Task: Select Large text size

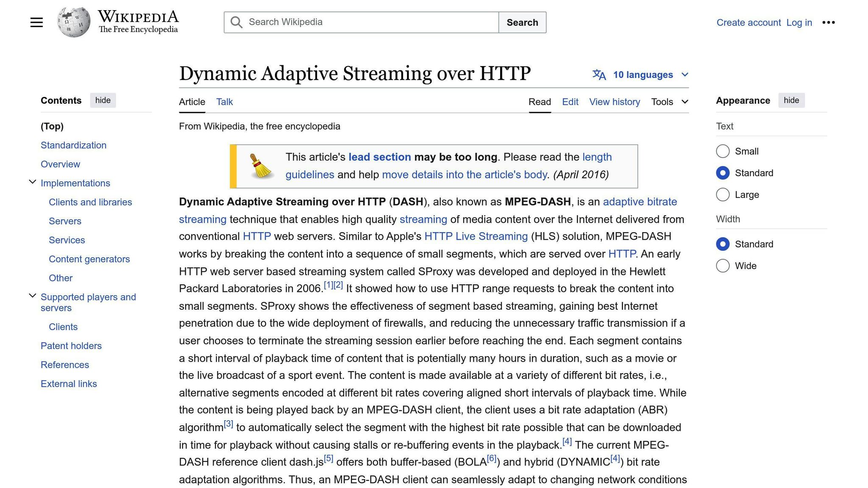Action: [723, 195]
